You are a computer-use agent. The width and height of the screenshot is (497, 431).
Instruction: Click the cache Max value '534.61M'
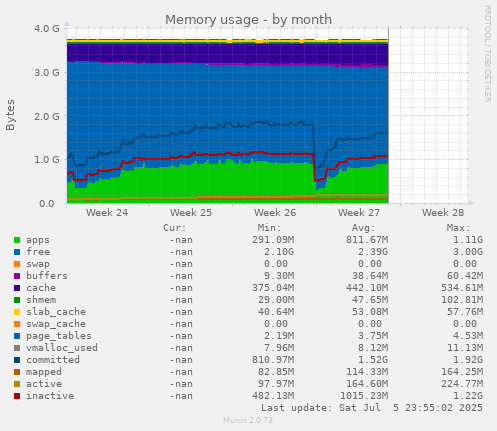click(462, 288)
